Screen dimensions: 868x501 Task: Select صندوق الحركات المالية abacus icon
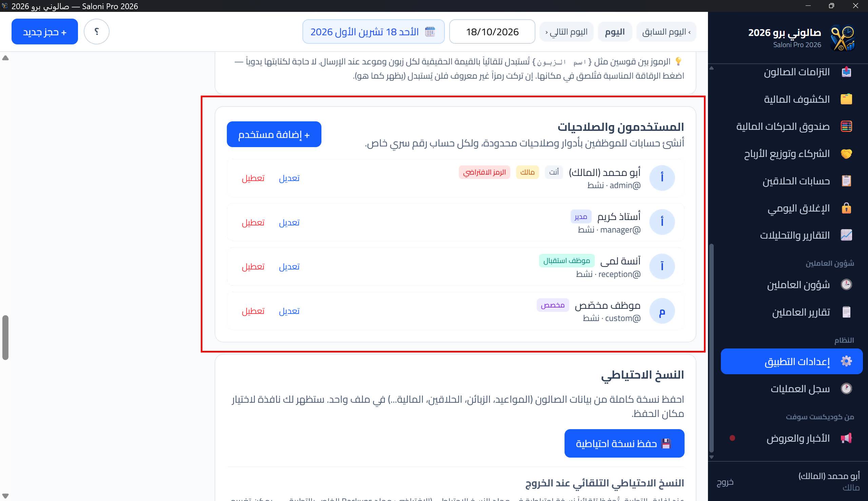point(846,126)
